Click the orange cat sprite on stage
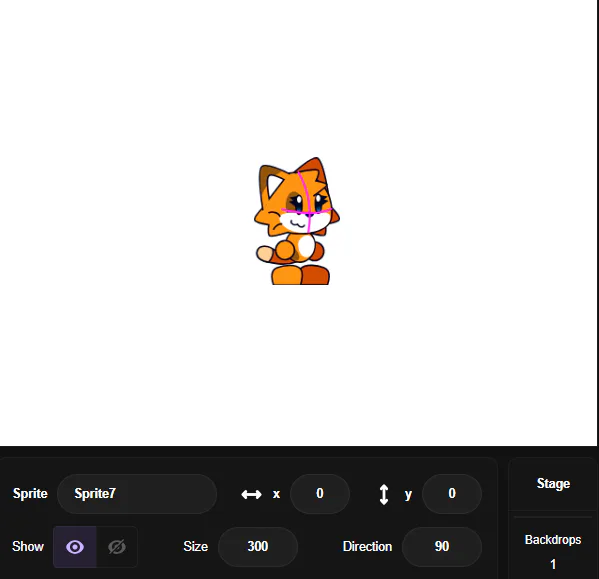Screen dimensions: 599x579 297,221
